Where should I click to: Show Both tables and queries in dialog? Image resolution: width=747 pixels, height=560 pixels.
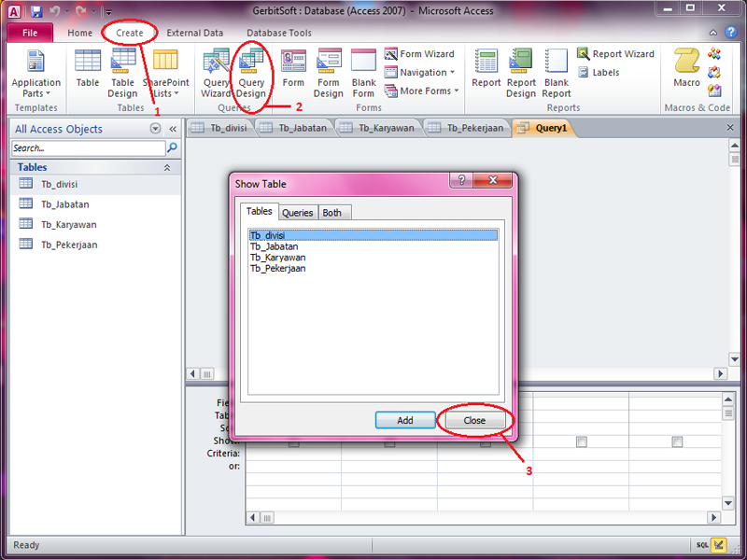332,212
